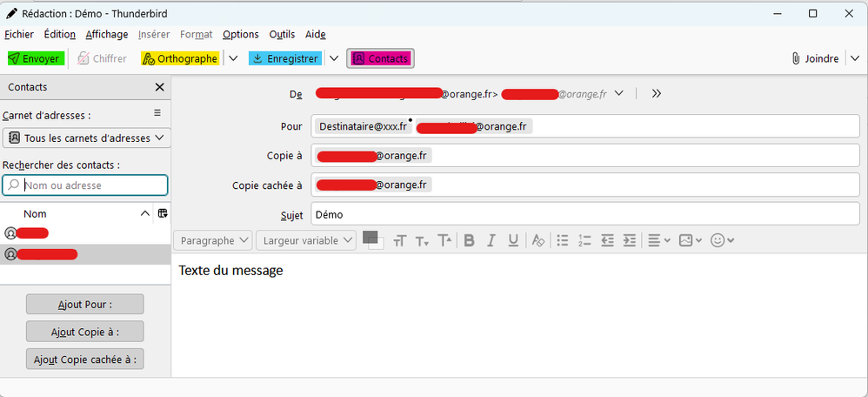Open the Fichier menu
The height and width of the screenshot is (397, 868).
pyautogui.click(x=19, y=34)
